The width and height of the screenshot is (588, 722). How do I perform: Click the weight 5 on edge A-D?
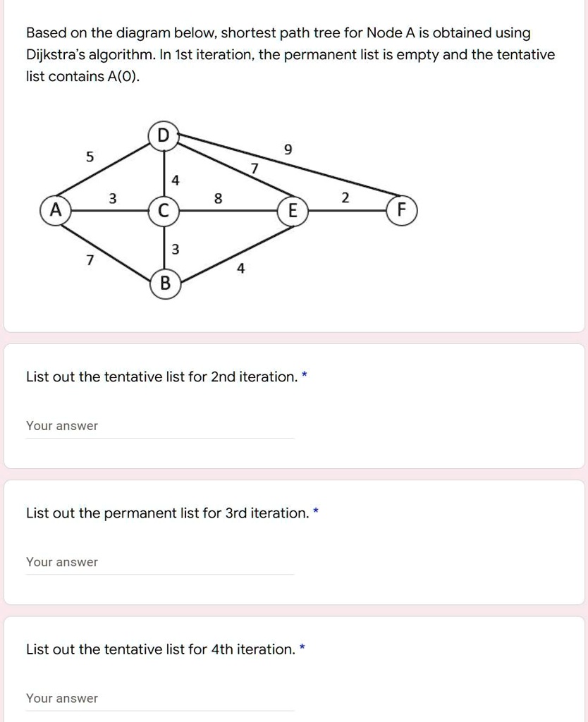click(90, 157)
